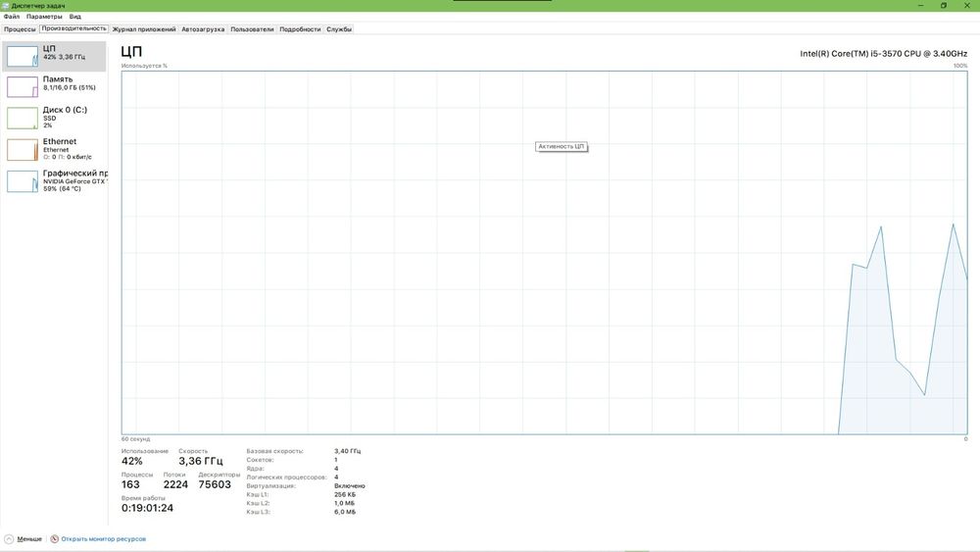
Task: Switch to the Пользователи tab
Action: (x=252, y=29)
